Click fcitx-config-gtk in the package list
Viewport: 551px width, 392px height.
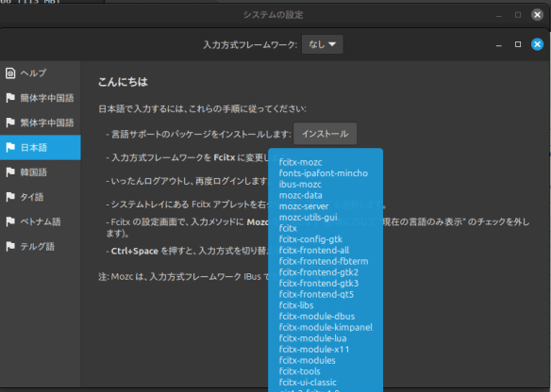coord(310,239)
